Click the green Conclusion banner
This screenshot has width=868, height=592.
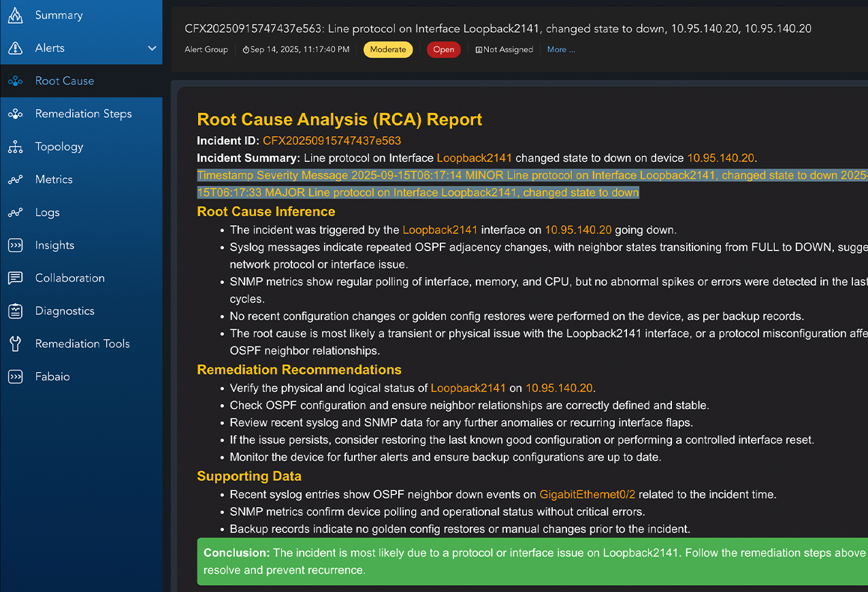point(531,561)
